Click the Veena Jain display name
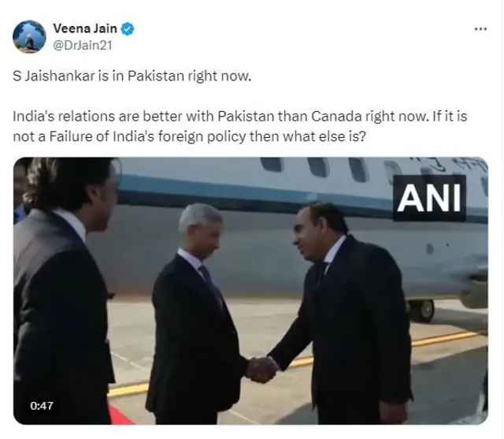 pyautogui.click(x=85, y=28)
